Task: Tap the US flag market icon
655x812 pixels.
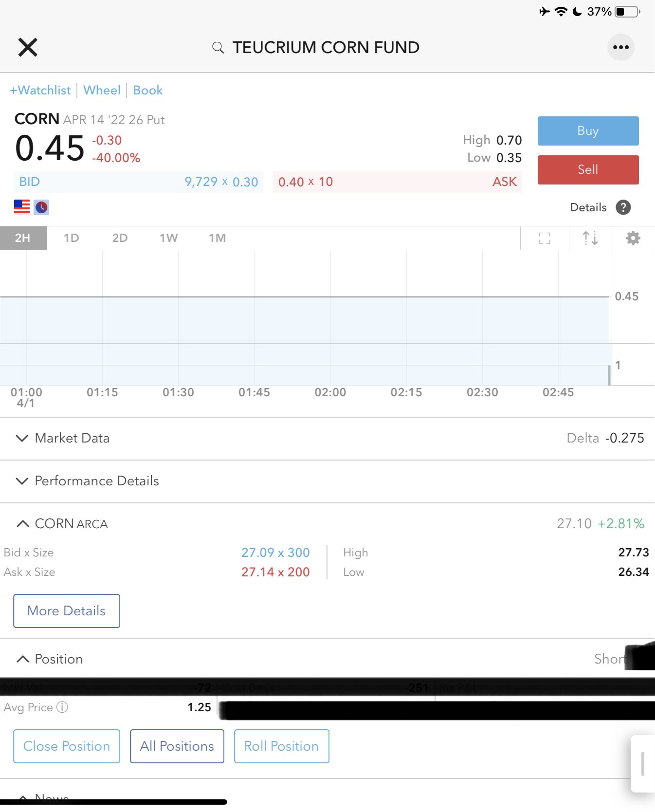Action: [x=22, y=207]
